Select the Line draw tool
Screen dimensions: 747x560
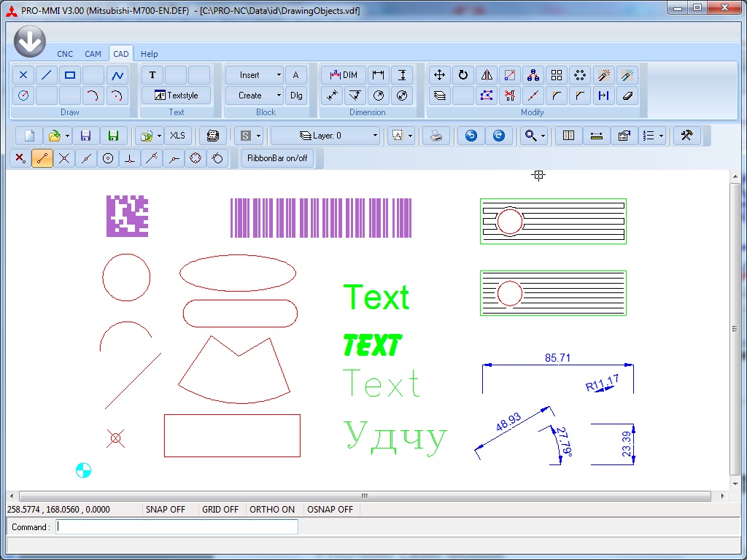47,75
